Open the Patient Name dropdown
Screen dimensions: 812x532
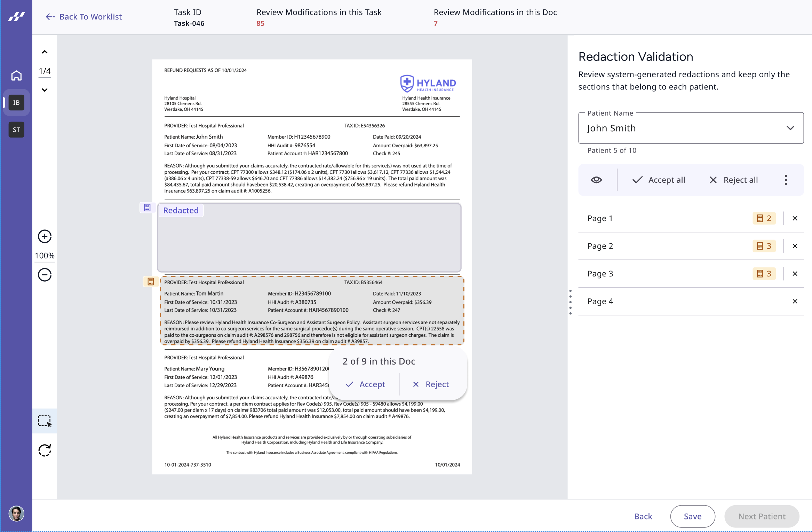click(790, 128)
